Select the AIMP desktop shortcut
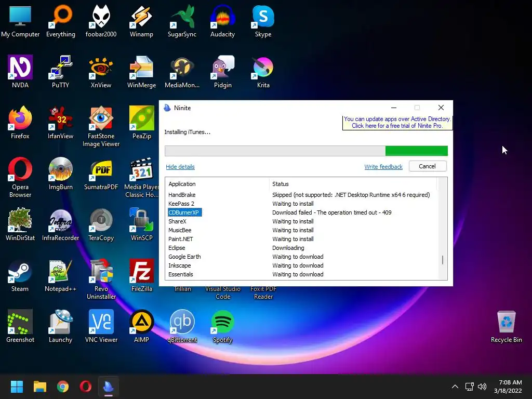This screenshot has height=399, width=532. [141, 326]
